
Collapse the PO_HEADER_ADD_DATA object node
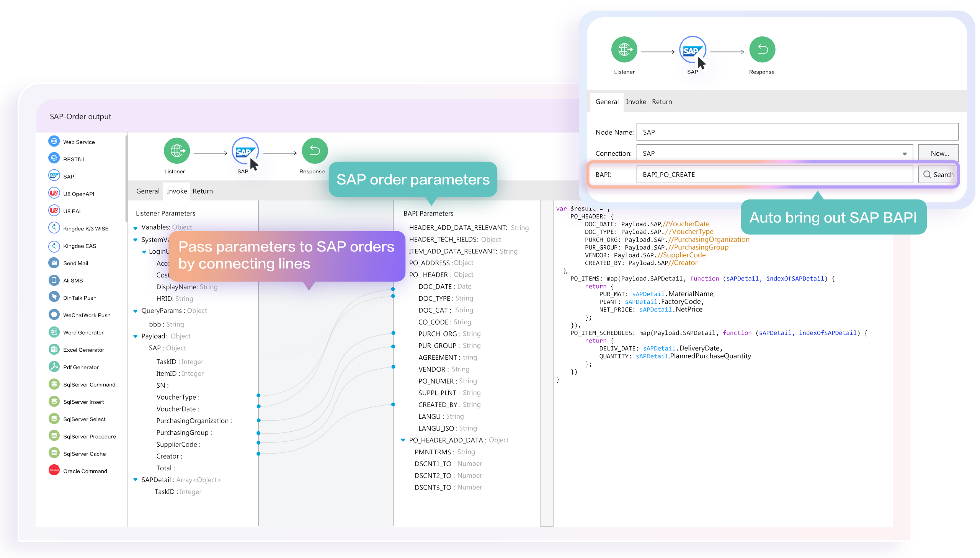click(403, 441)
